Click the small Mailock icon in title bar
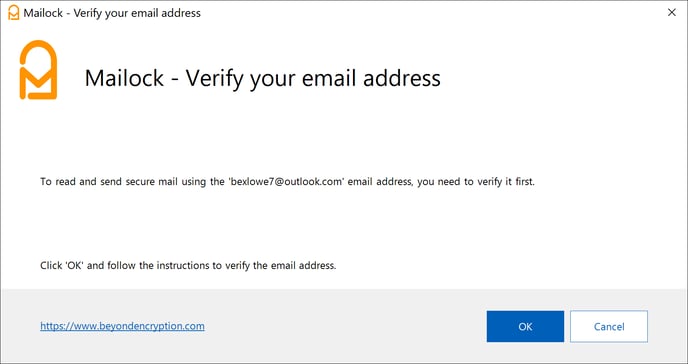This screenshot has width=688, height=364. click(x=14, y=13)
